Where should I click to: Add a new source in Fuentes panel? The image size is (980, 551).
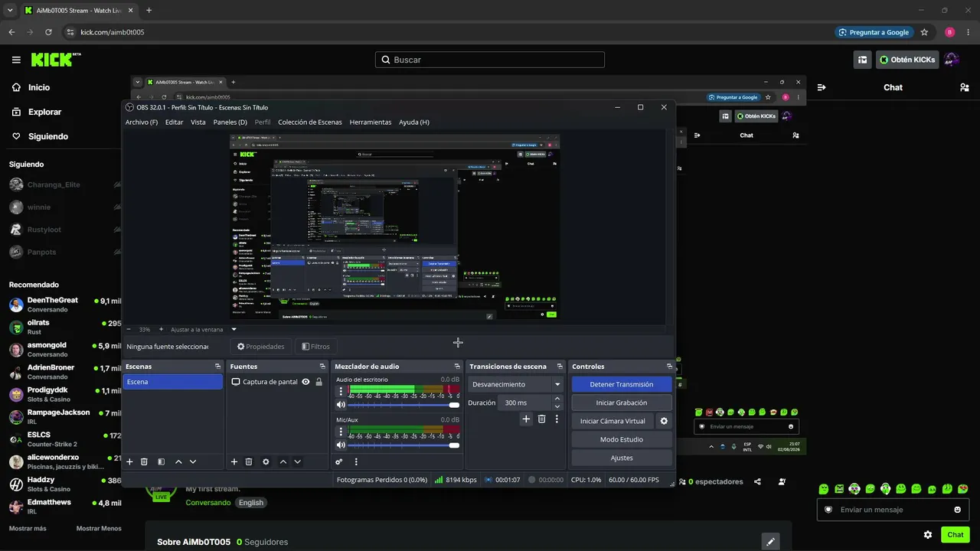234,461
